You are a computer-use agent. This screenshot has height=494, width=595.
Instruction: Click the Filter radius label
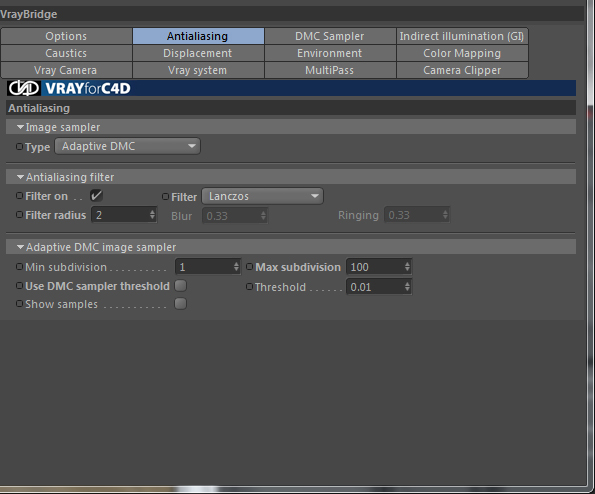[56, 215]
